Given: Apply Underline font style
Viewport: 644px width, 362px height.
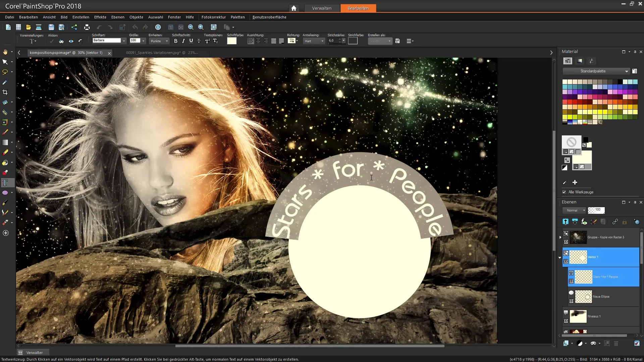Looking at the screenshot, I should [x=191, y=41].
